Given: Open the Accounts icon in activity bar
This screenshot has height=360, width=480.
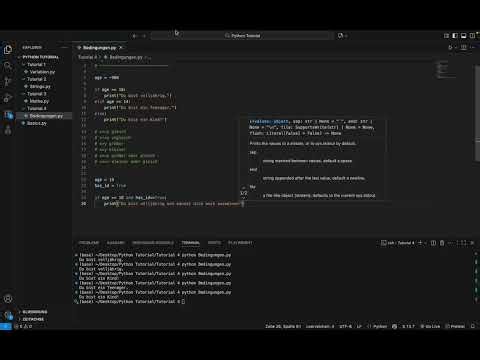Looking at the screenshot, I should coord(8,299).
